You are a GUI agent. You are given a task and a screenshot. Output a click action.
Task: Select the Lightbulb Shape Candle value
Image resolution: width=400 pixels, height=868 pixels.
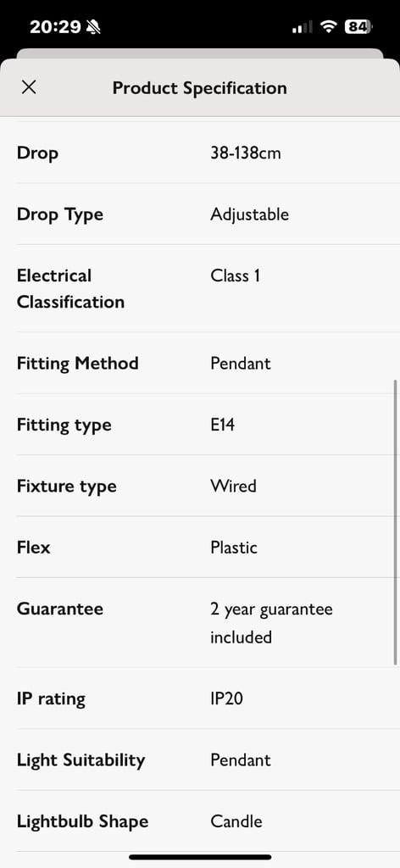(236, 821)
